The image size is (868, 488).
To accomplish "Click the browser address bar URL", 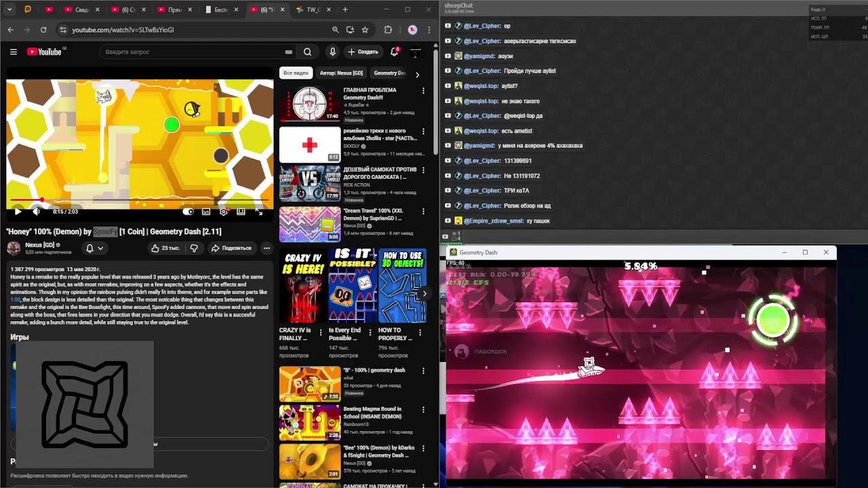I will click(x=123, y=30).
